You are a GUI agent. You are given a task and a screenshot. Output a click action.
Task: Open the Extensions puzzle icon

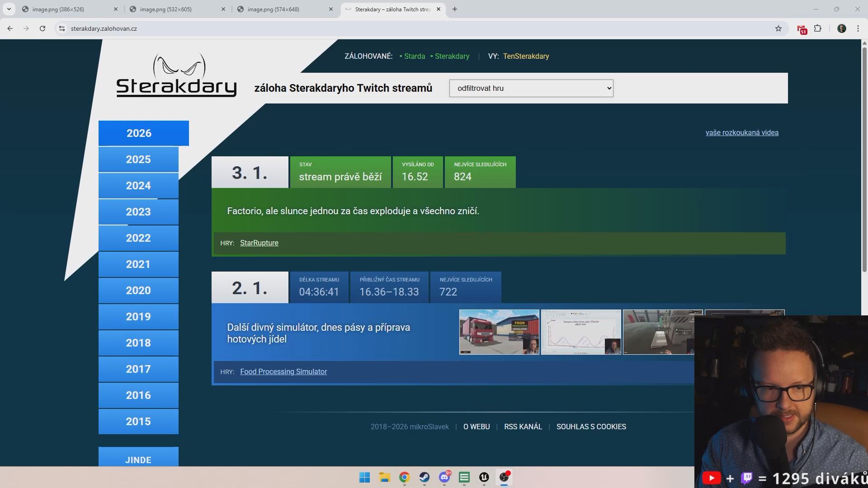click(x=817, y=28)
